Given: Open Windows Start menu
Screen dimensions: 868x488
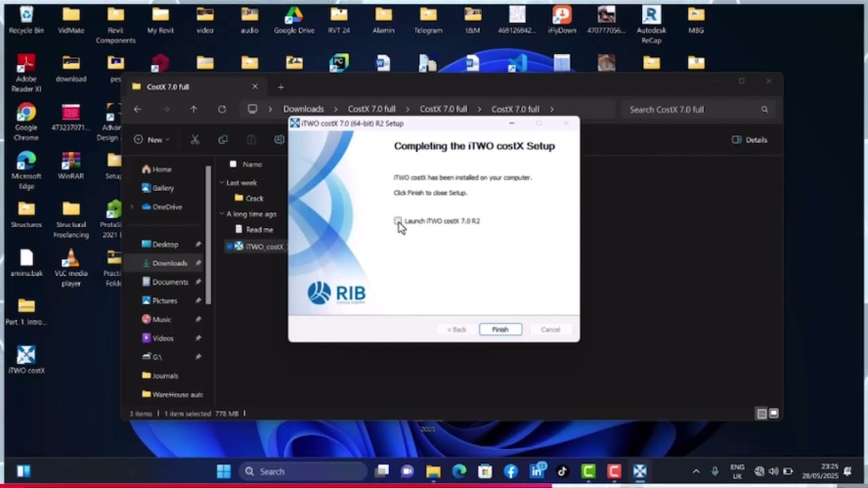Looking at the screenshot, I should coord(224,471).
